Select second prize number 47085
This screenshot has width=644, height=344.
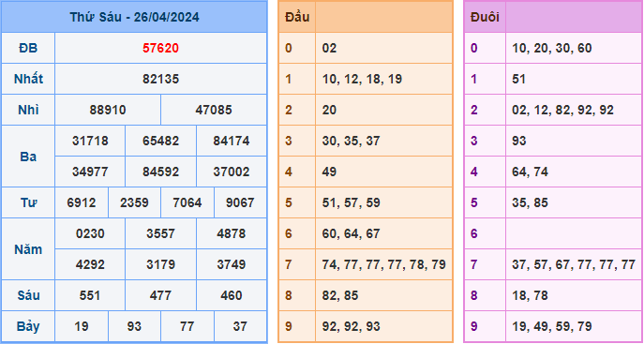pos(214,110)
